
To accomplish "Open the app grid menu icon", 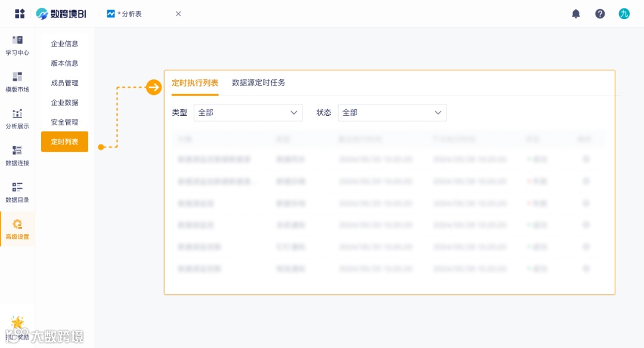I will click(x=20, y=14).
